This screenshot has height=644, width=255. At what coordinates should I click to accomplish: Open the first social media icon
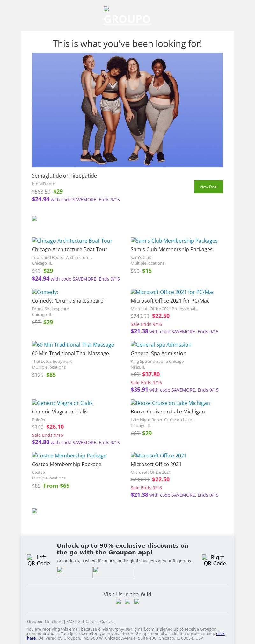tap(118, 602)
